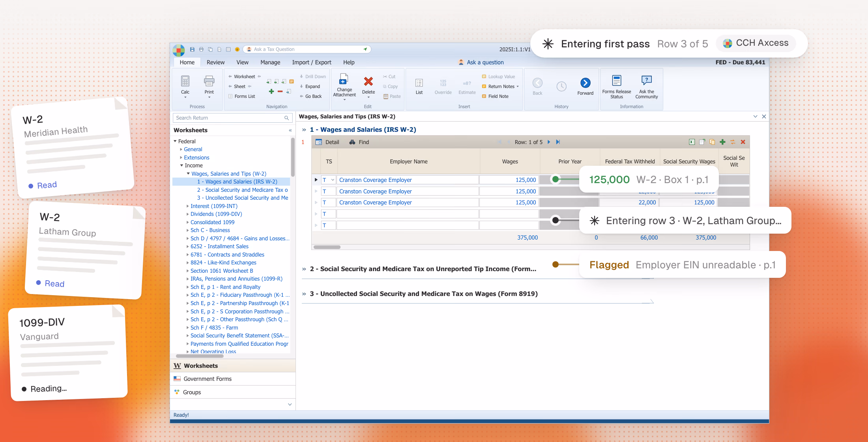The width and height of the screenshot is (868, 442).
Task: Click the grid's horizontal scrollbar thumb
Action: 327,247
